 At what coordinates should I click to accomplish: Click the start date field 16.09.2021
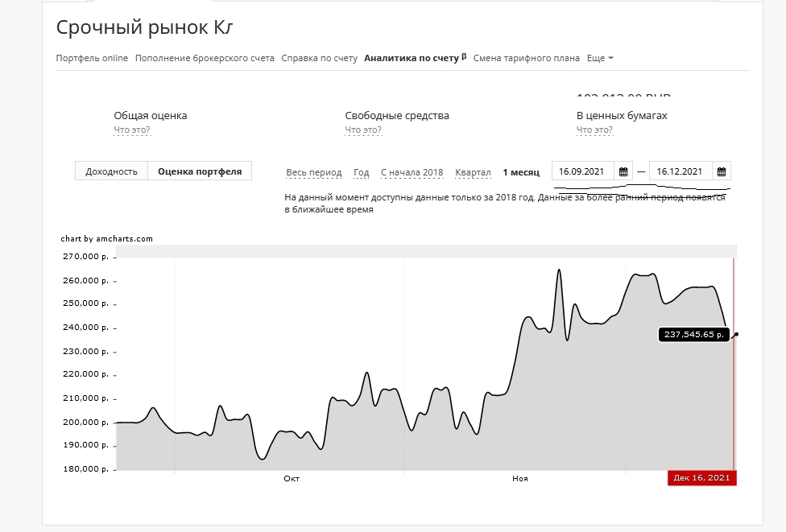[x=582, y=171]
